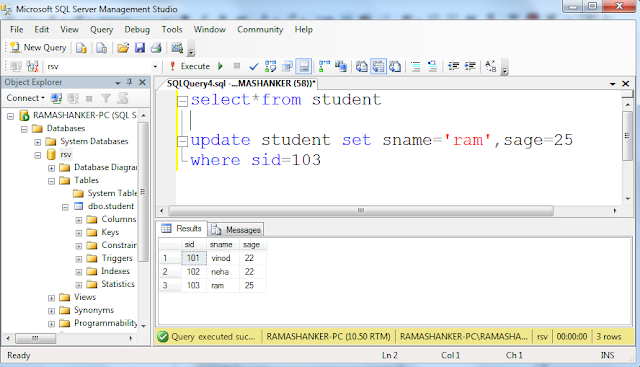This screenshot has width=640, height=367.
Task: Collapse the dbo.student table node
Action: (x=65, y=207)
